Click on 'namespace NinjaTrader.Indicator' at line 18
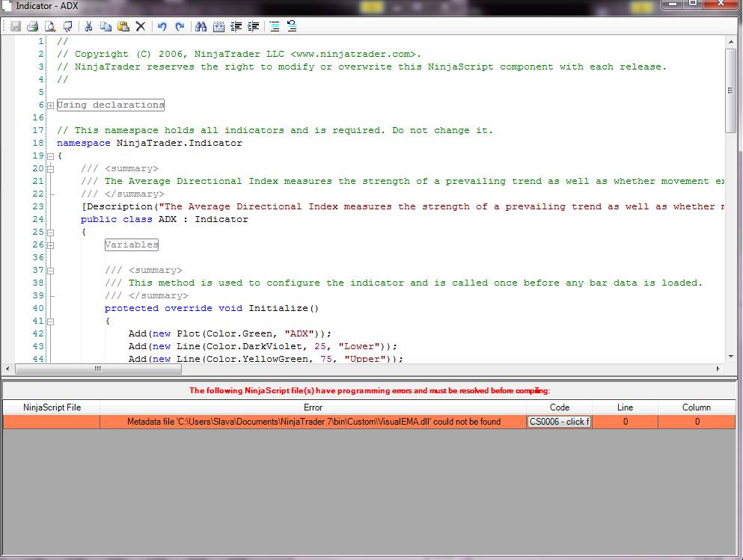Screen dimensions: 743x560 [149, 143]
